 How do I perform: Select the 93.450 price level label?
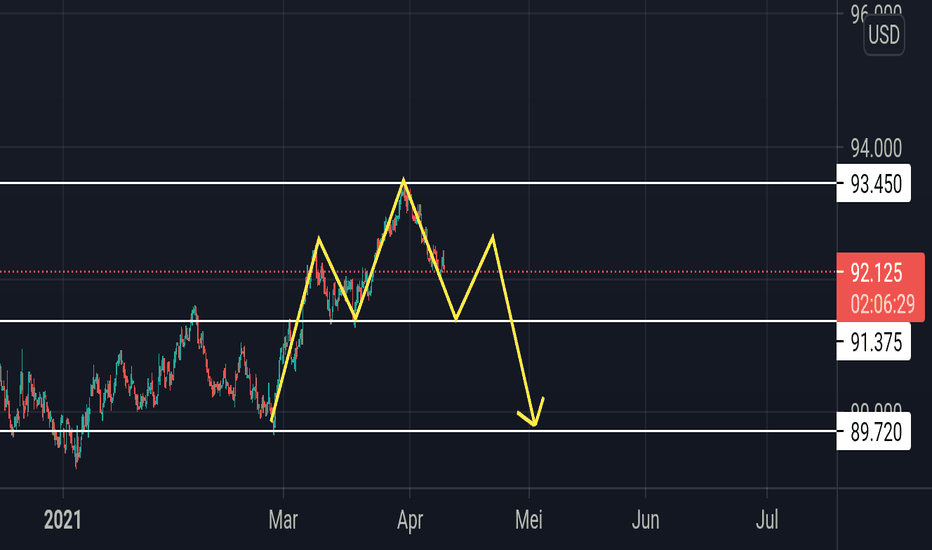(873, 184)
